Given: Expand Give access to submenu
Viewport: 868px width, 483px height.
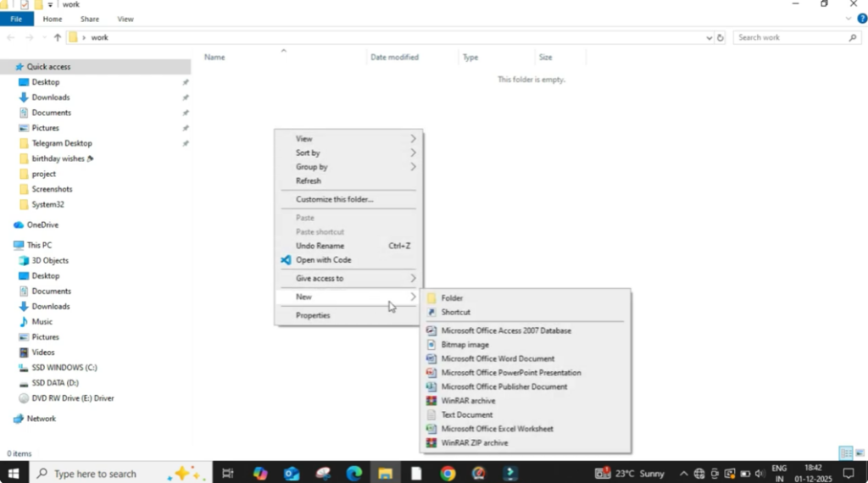Looking at the screenshot, I should pos(348,278).
